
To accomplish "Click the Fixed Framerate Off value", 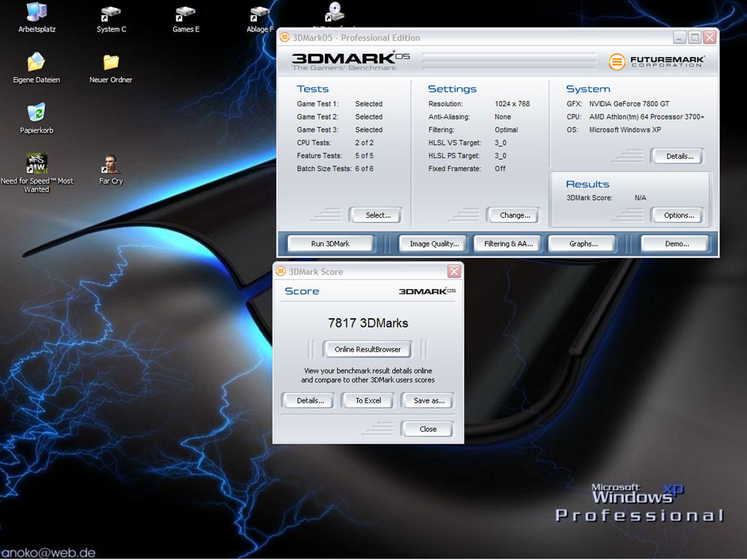I will pyautogui.click(x=500, y=169).
